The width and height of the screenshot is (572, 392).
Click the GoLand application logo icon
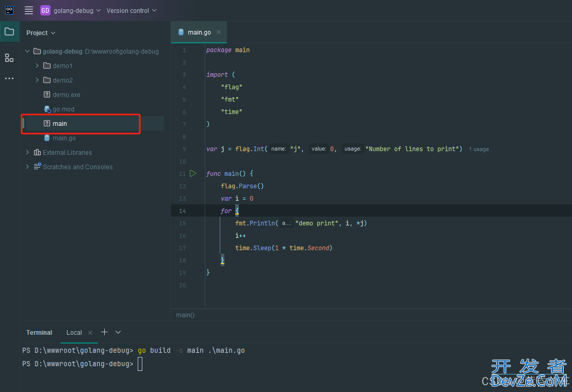(x=9, y=10)
